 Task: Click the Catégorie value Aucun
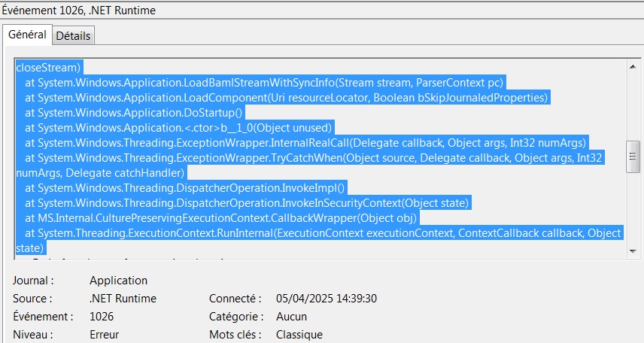point(291,317)
